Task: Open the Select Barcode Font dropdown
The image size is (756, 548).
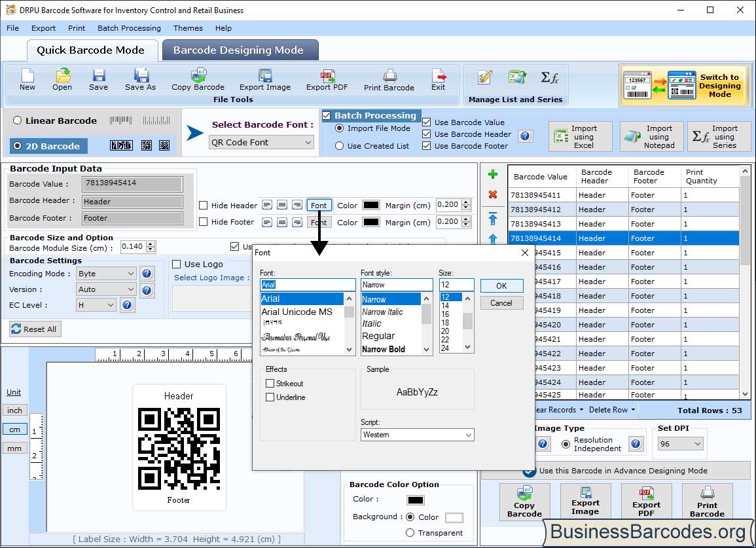Action: [262, 142]
